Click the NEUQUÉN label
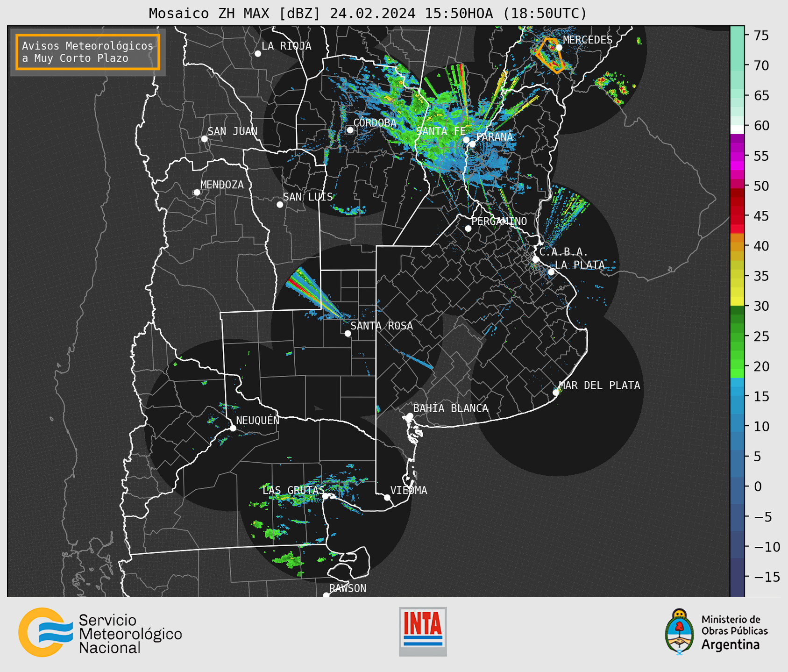 tap(258, 421)
